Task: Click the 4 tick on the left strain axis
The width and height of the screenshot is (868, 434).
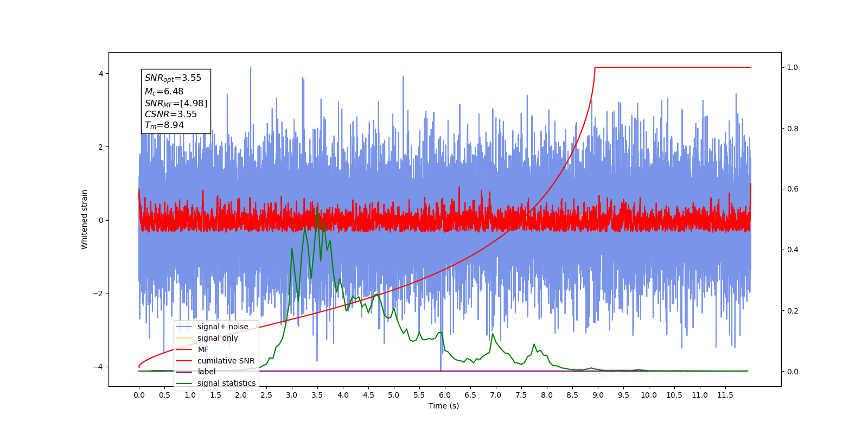Action: [101, 74]
